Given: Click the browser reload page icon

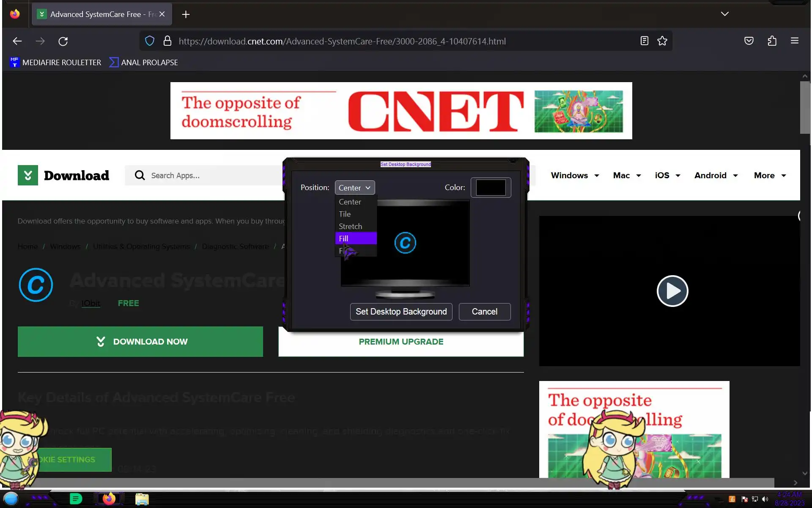Looking at the screenshot, I should coord(63,41).
